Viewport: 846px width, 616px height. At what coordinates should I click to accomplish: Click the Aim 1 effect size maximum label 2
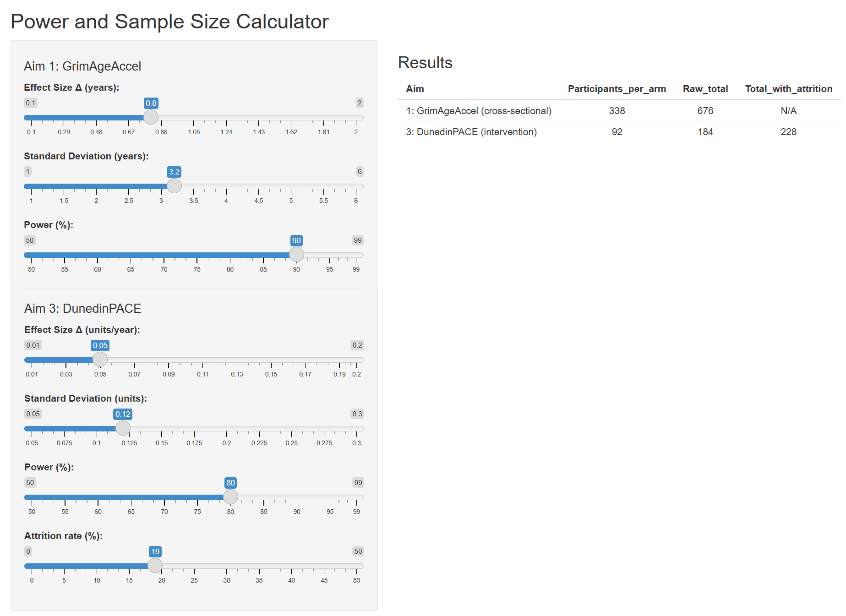click(x=360, y=103)
